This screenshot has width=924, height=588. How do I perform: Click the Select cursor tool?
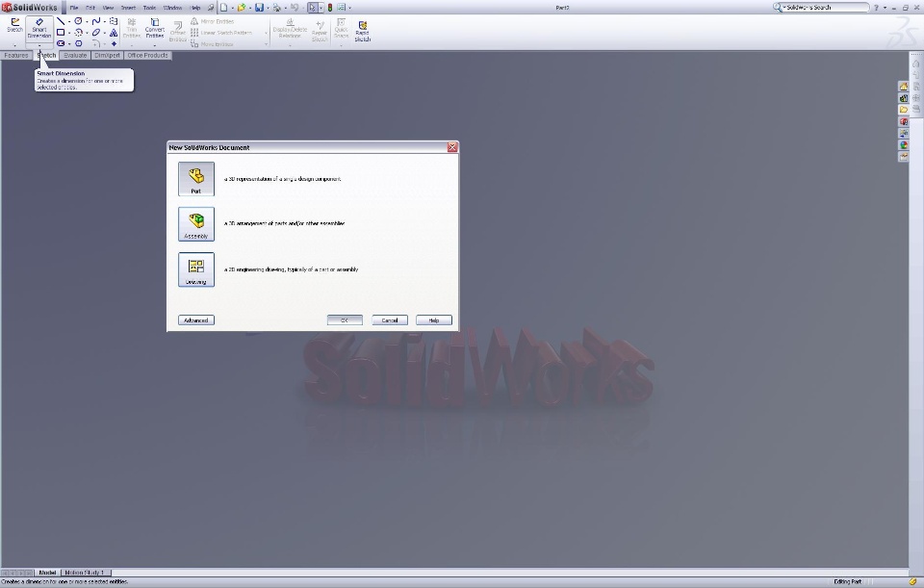312,8
